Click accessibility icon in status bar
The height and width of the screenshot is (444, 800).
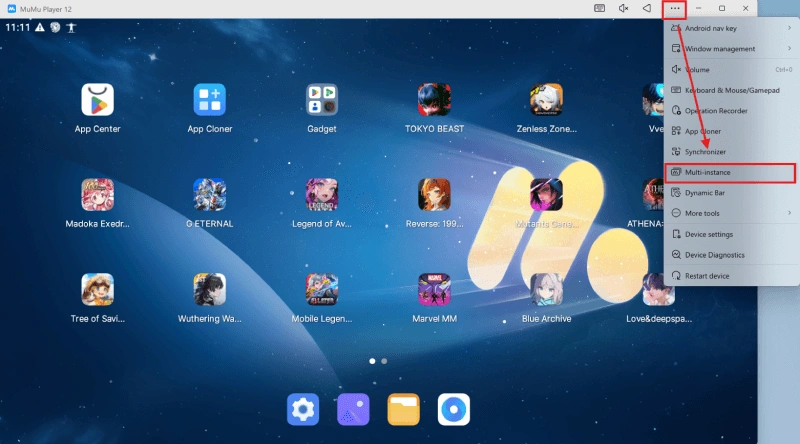[x=71, y=28]
